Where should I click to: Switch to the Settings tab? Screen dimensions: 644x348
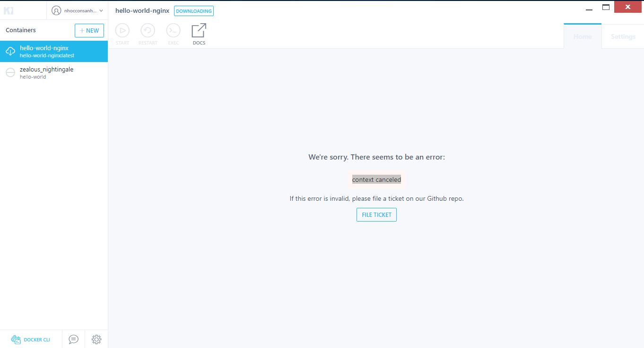pyautogui.click(x=623, y=36)
